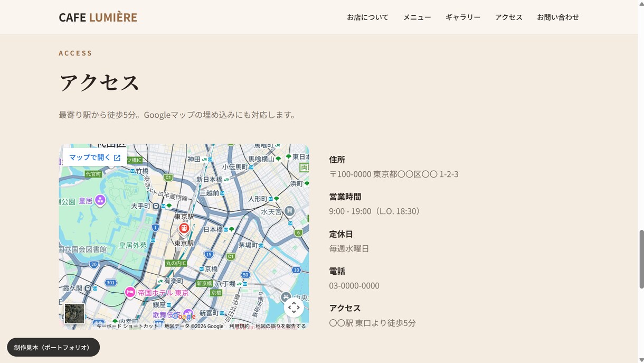Click the route 15 road shield

(x=209, y=255)
